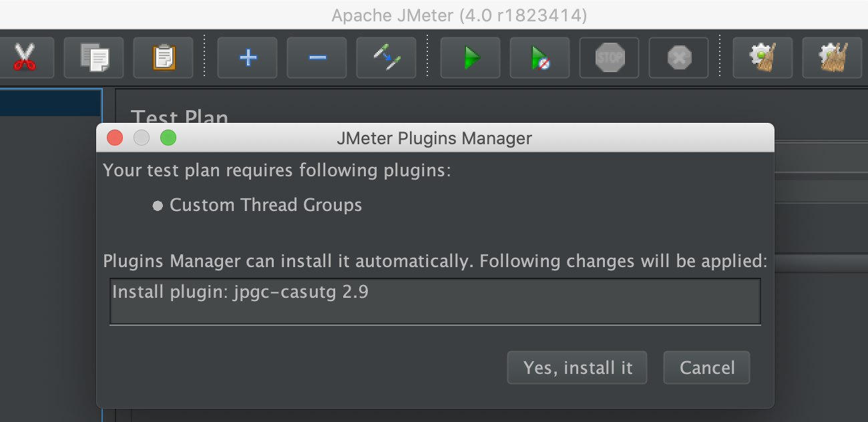
Task: Click the Copy icon
Action: tap(93, 57)
